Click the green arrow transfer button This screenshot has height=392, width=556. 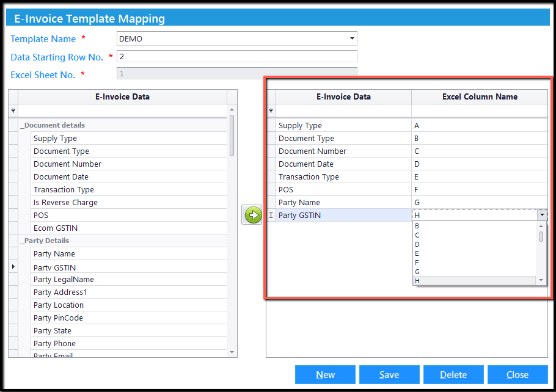click(x=252, y=215)
